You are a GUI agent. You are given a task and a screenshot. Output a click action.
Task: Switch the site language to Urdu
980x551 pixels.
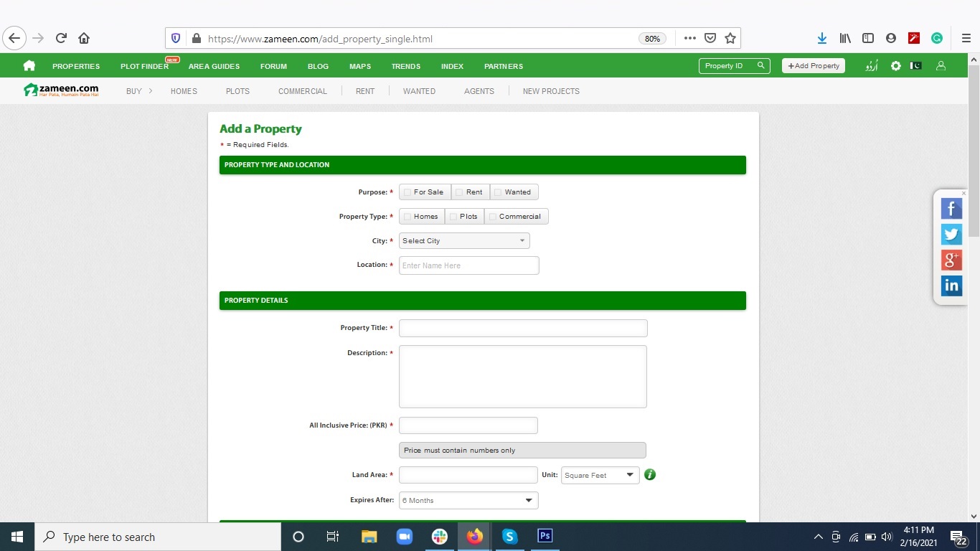coord(871,65)
